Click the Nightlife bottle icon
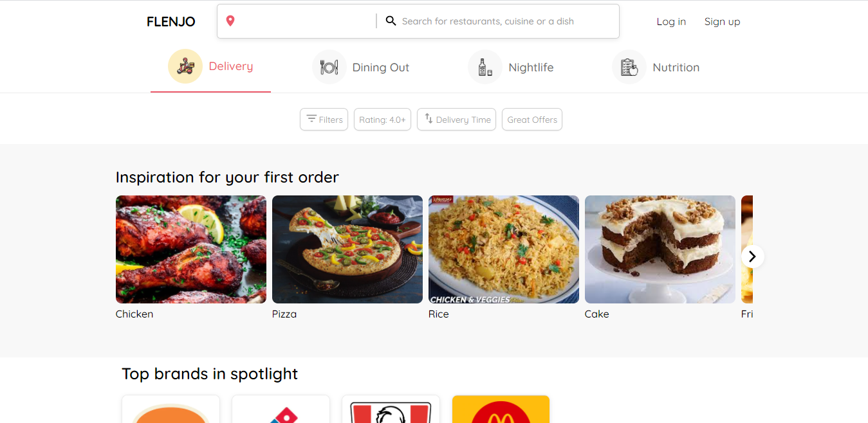The height and width of the screenshot is (423, 868). click(485, 67)
